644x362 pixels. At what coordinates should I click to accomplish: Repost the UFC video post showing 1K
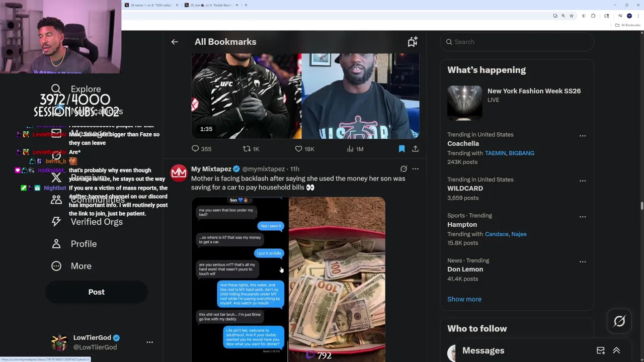[x=251, y=149]
